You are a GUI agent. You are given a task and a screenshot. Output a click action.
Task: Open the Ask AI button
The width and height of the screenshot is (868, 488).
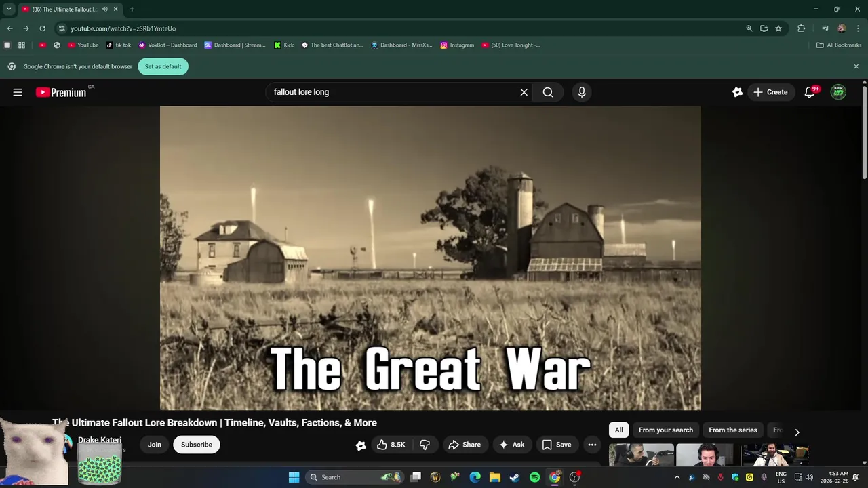(x=512, y=445)
